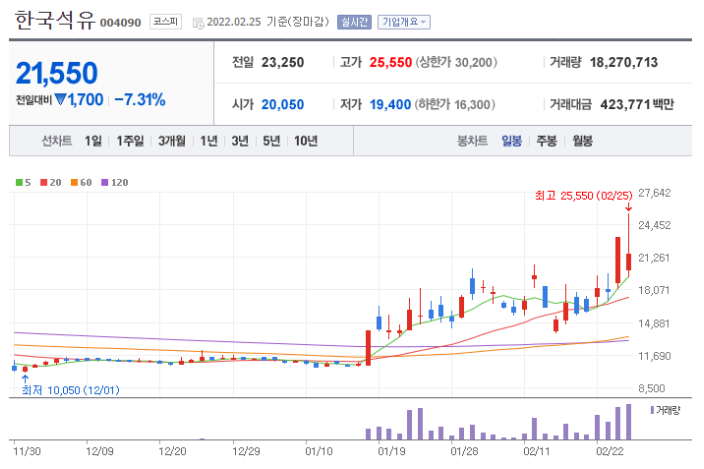This screenshot has width=704, height=469.
Task: Open the 기업개요 dropdown
Action: (x=404, y=22)
